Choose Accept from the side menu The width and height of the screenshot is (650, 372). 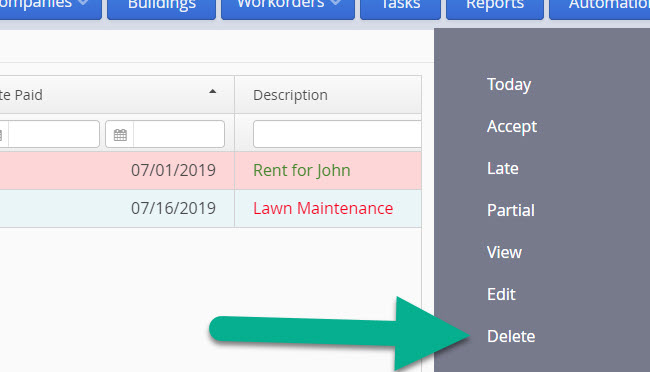(x=512, y=126)
